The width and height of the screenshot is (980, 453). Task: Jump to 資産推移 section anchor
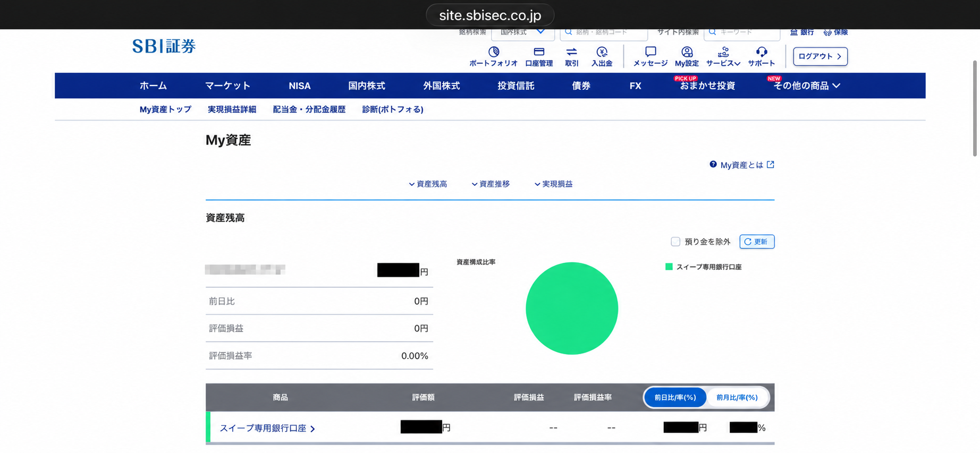click(491, 184)
